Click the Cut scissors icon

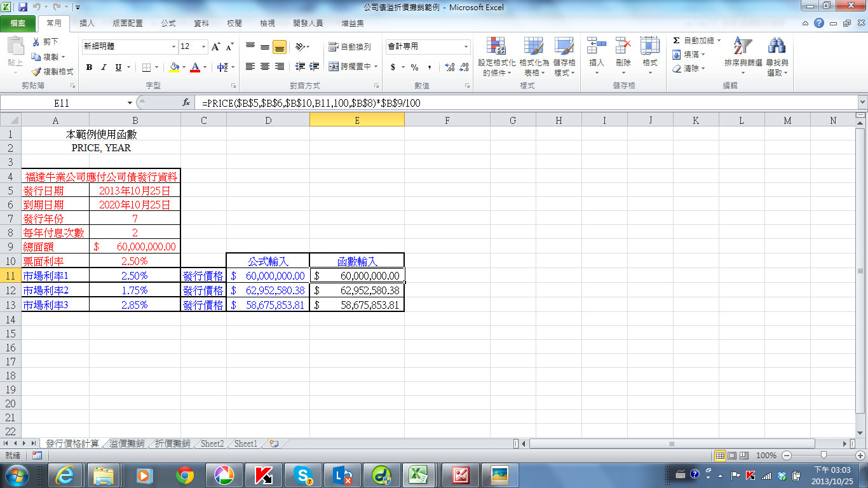pos(36,41)
